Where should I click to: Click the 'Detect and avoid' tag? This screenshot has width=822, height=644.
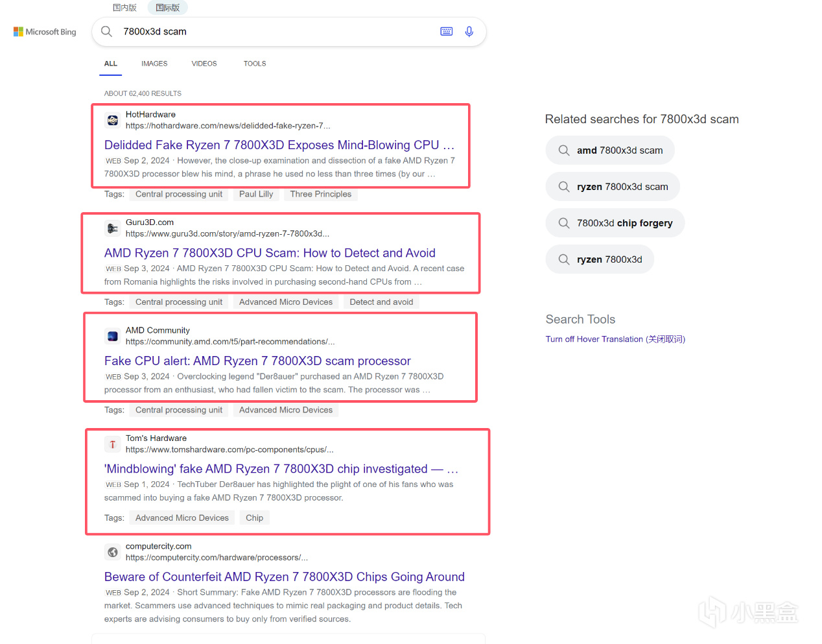[x=381, y=302]
